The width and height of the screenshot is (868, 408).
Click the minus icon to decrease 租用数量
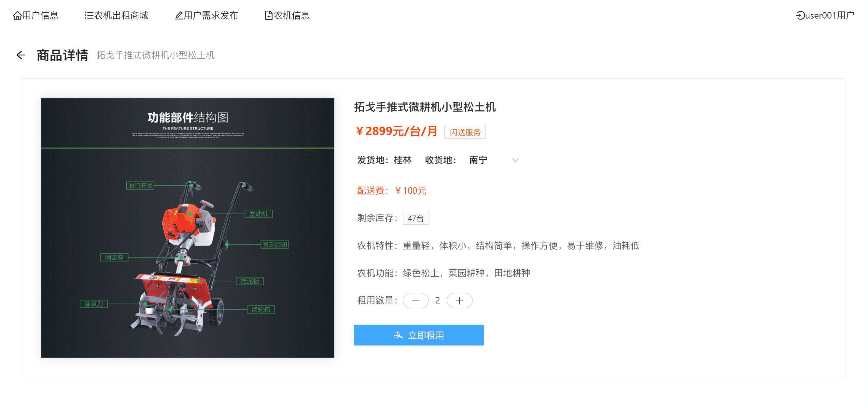coord(415,301)
